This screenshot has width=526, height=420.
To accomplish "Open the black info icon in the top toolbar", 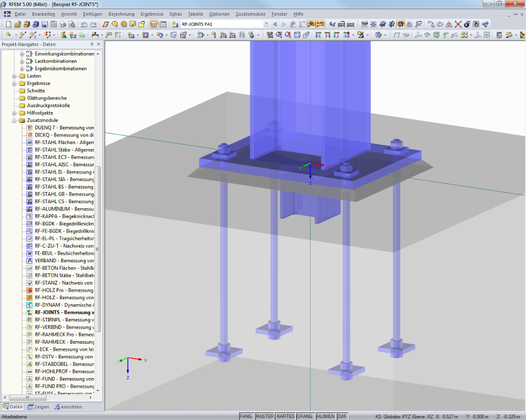I will tap(467, 24).
